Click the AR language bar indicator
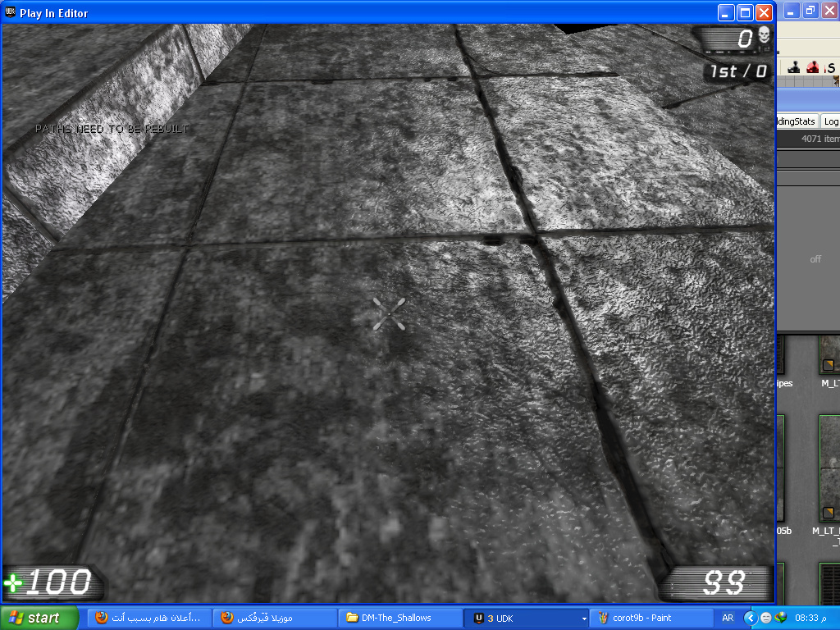The height and width of the screenshot is (630, 840). (x=728, y=618)
